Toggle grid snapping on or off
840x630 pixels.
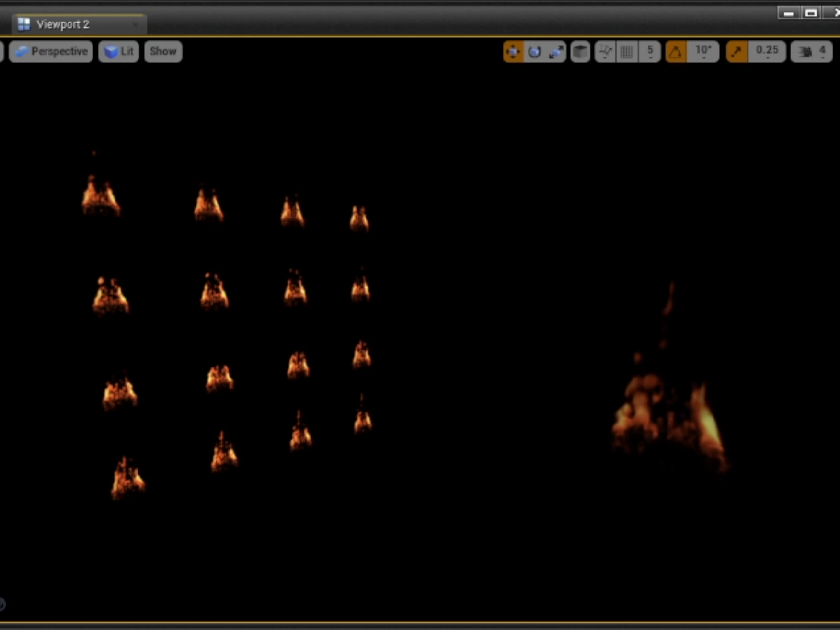pos(627,52)
